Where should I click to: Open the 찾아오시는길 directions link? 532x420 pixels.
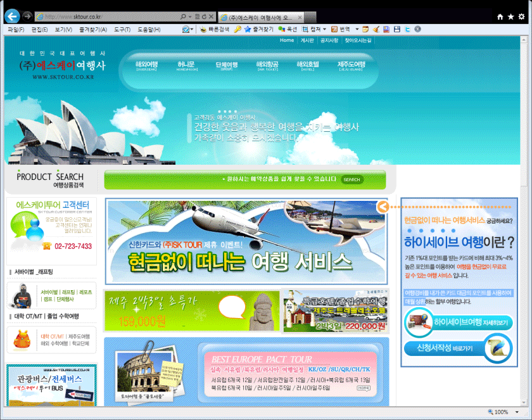point(358,41)
